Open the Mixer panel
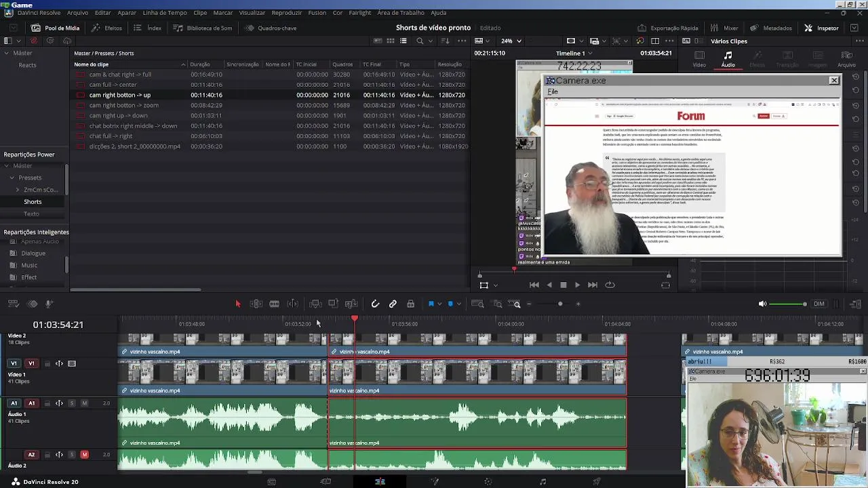868x488 pixels. (724, 28)
